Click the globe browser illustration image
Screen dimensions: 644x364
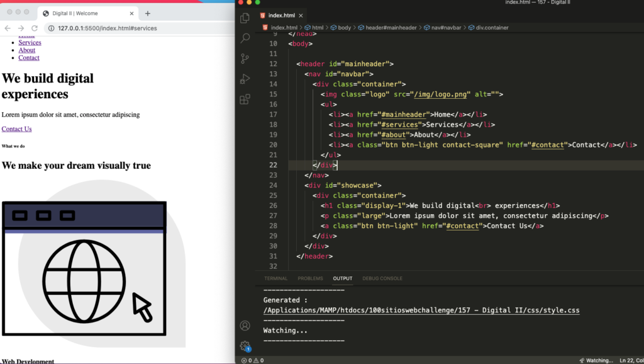(x=93, y=264)
